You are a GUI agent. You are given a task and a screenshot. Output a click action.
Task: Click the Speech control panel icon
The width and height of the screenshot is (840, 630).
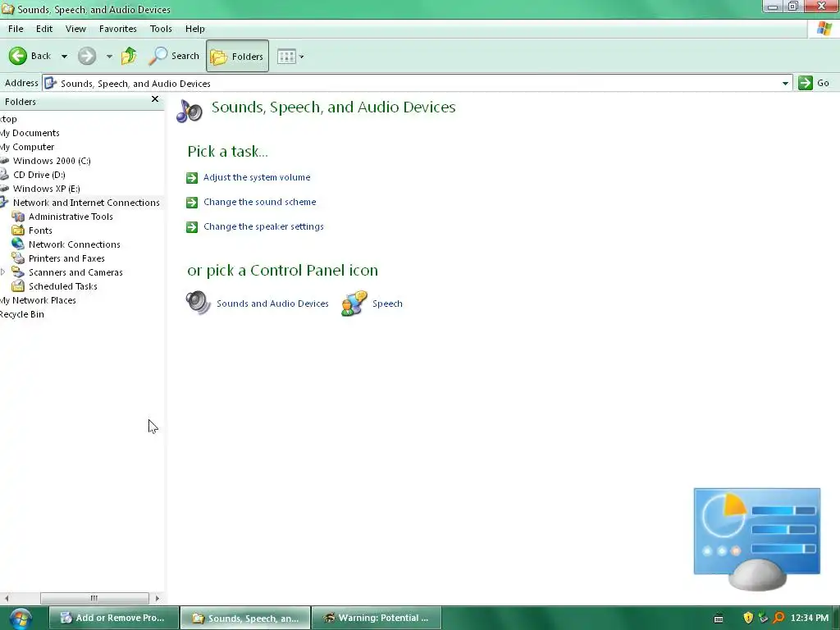354,304
